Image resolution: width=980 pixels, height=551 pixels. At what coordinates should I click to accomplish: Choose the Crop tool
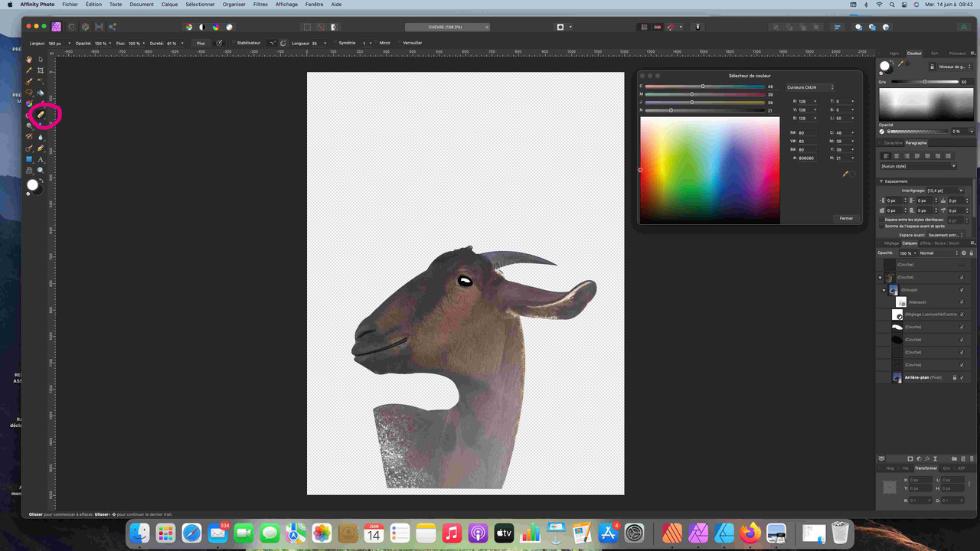[x=41, y=70]
